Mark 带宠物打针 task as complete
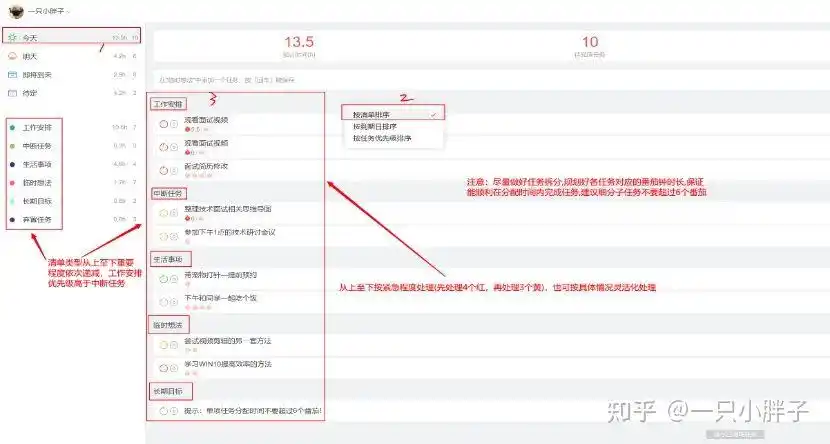Screen dimensions: 830x444 164,279
